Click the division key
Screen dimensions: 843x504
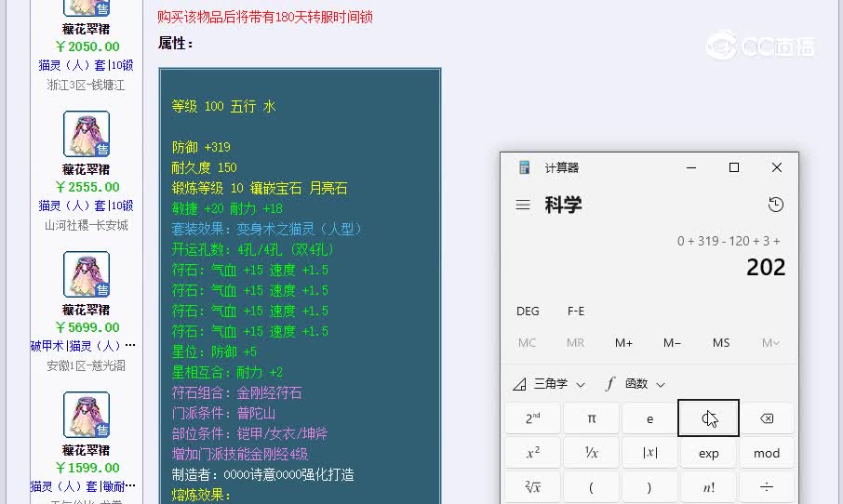click(767, 487)
